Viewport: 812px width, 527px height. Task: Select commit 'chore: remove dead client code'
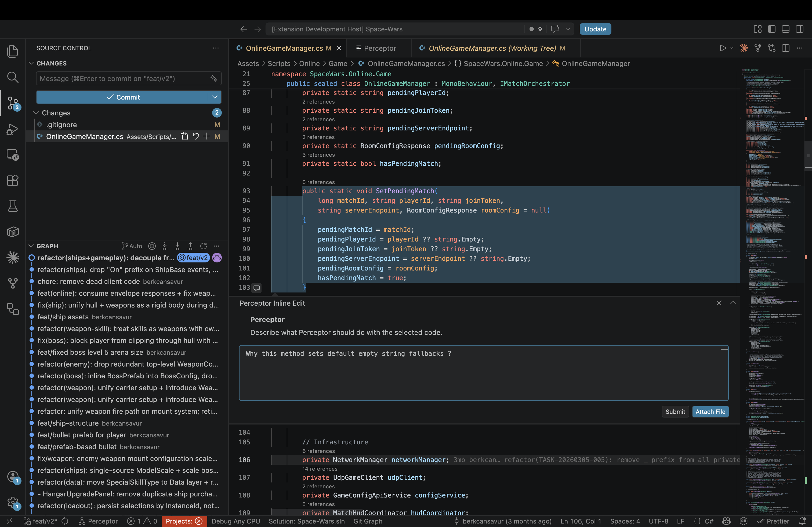tap(127, 281)
